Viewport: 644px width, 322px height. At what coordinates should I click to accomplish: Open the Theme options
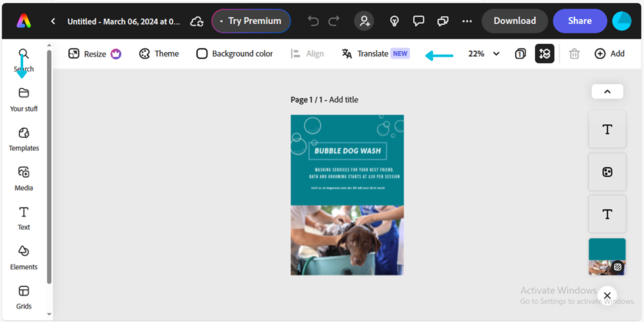coord(159,54)
